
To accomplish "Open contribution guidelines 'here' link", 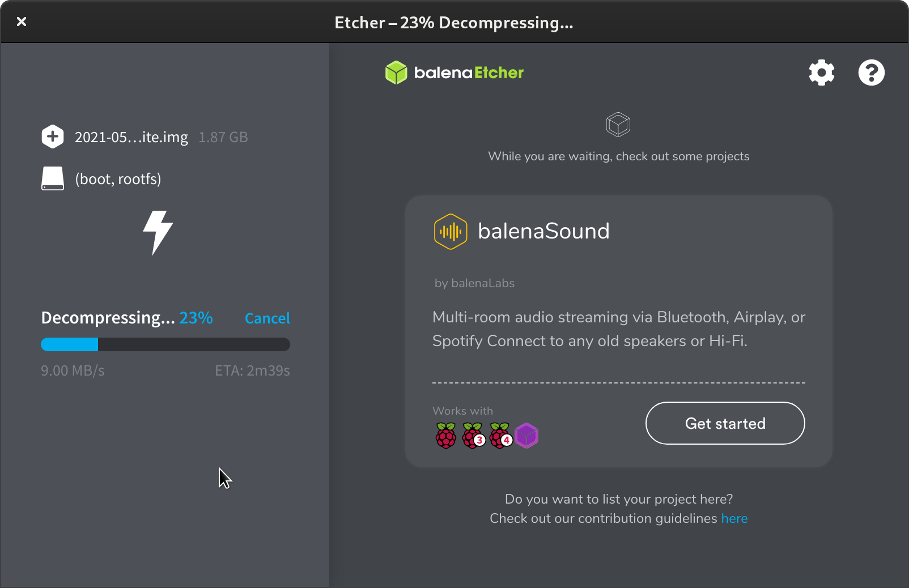I will 734,518.
